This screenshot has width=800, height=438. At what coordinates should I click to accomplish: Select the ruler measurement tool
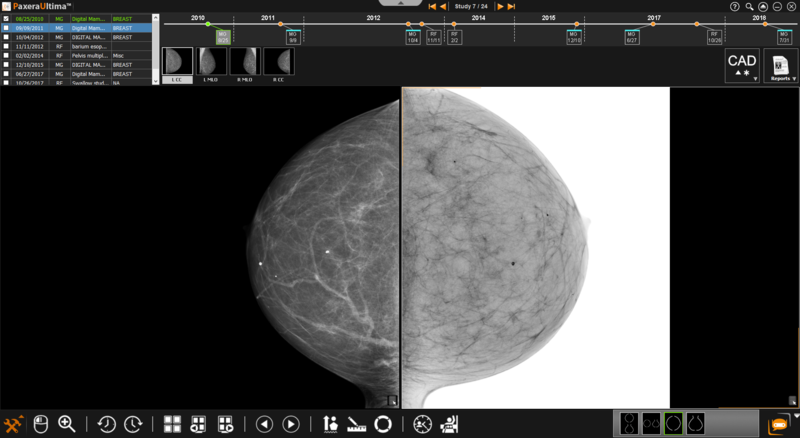[x=356, y=424]
